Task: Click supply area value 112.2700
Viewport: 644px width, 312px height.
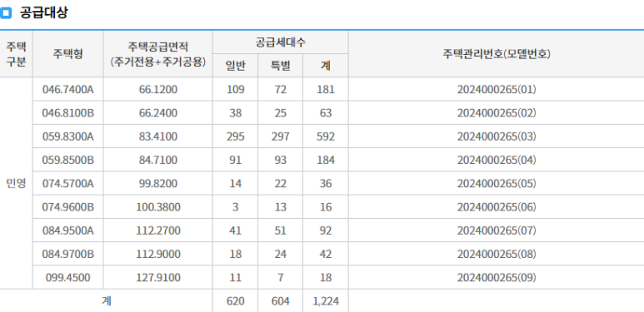Action: coord(158,230)
